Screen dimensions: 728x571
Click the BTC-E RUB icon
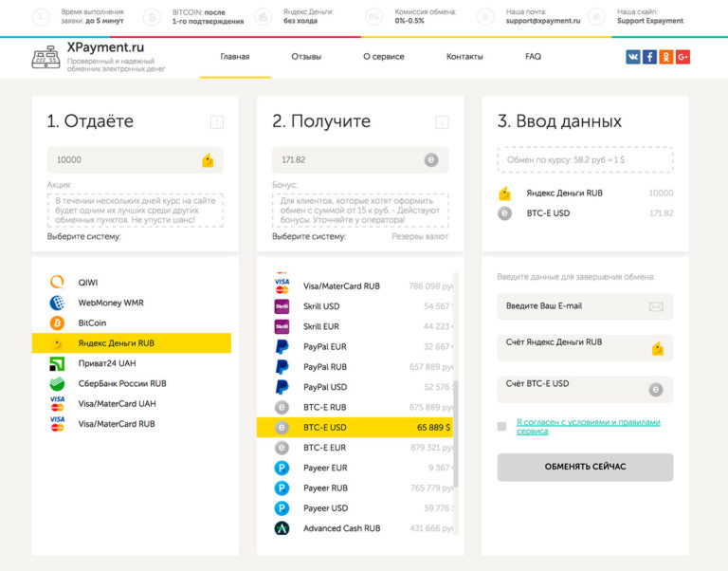[x=282, y=408]
